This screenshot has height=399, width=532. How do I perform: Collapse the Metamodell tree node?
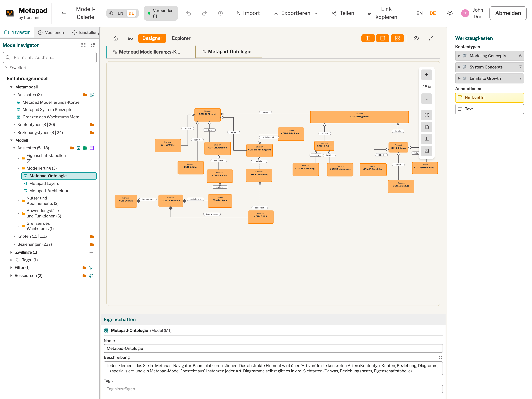point(11,87)
